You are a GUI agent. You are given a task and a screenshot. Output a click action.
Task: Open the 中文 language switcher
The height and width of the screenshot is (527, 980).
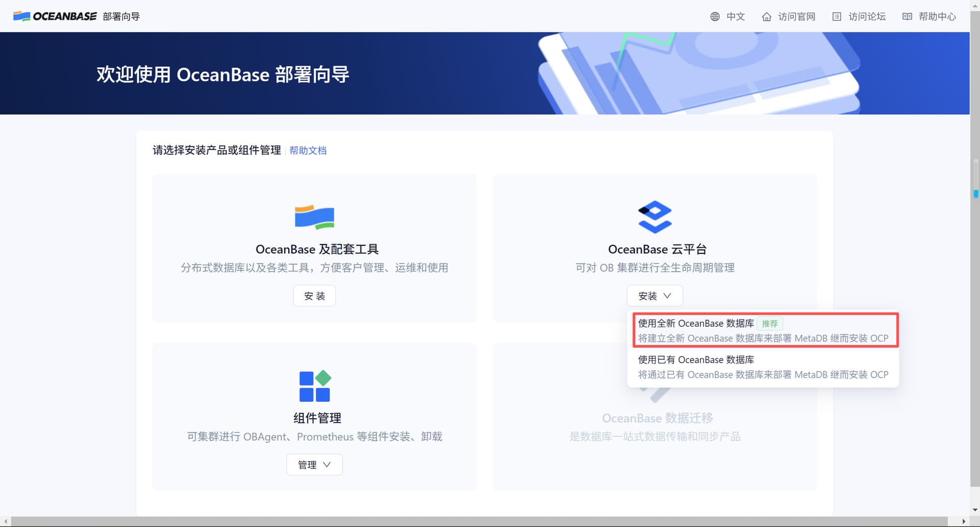click(735, 17)
